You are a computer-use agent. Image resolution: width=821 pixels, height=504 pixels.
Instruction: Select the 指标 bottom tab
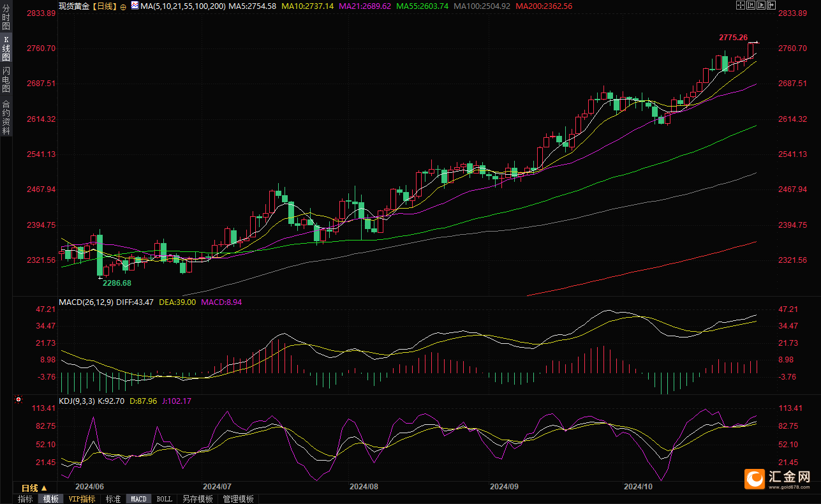click(26, 499)
